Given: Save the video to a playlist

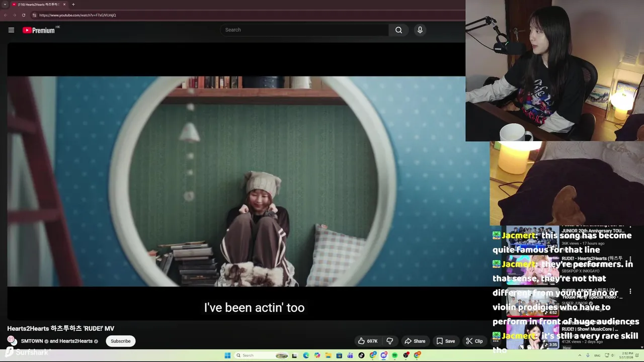Looking at the screenshot, I should [446, 341].
